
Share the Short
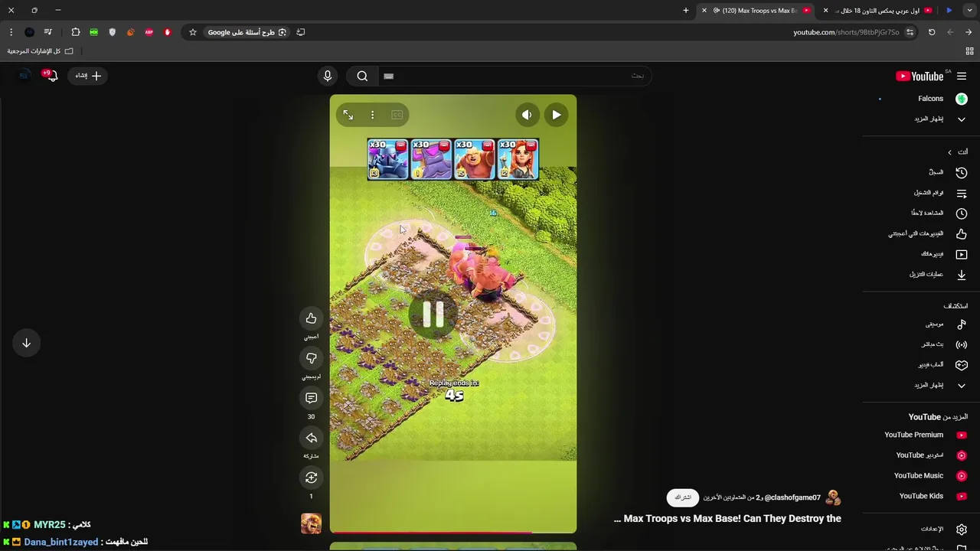[311, 438]
